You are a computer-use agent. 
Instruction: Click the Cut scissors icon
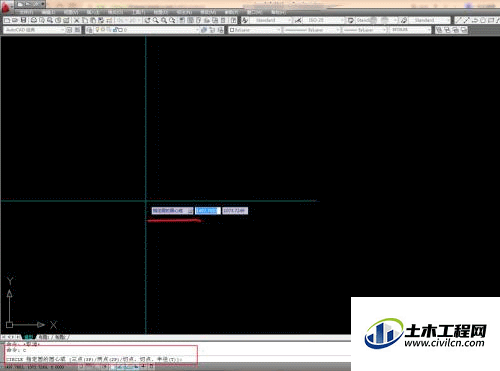coord(76,20)
